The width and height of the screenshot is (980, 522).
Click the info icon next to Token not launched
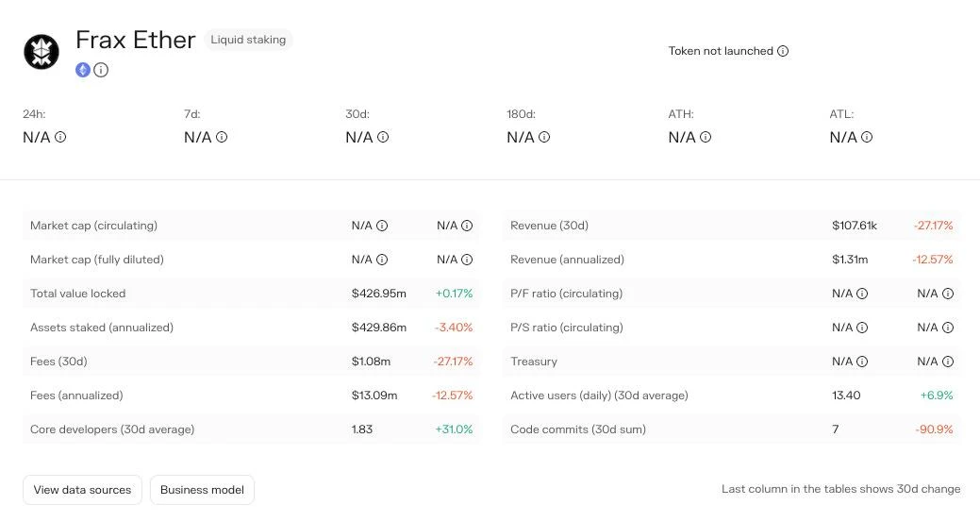pyautogui.click(x=783, y=51)
